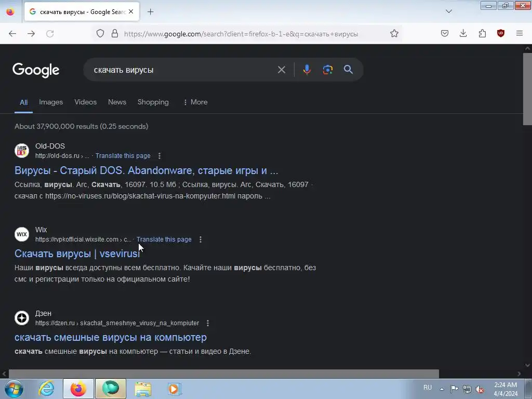Open the Вирусы - Старый DOS result
The image size is (532, 399).
[x=146, y=170]
